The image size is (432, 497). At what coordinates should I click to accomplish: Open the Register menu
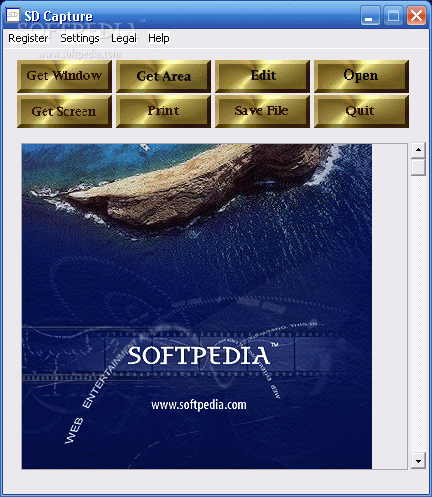pyautogui.click(x=28, y=38)
